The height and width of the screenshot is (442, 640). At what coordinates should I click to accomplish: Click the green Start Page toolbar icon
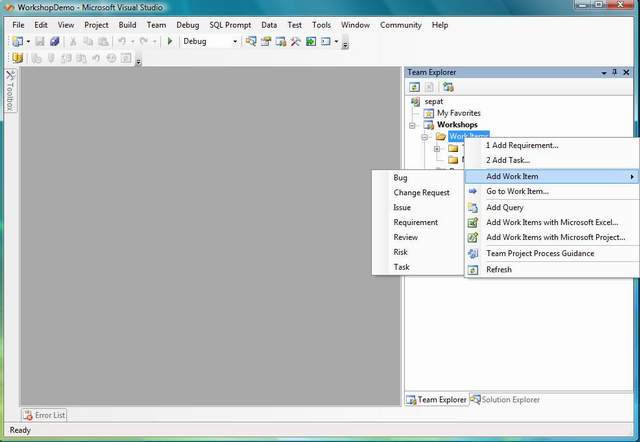(311, 41)
